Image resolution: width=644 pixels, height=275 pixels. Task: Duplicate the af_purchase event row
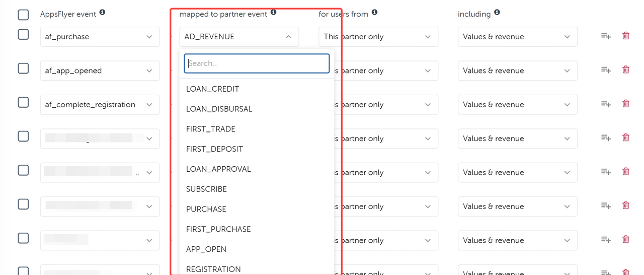pos(606,36)
